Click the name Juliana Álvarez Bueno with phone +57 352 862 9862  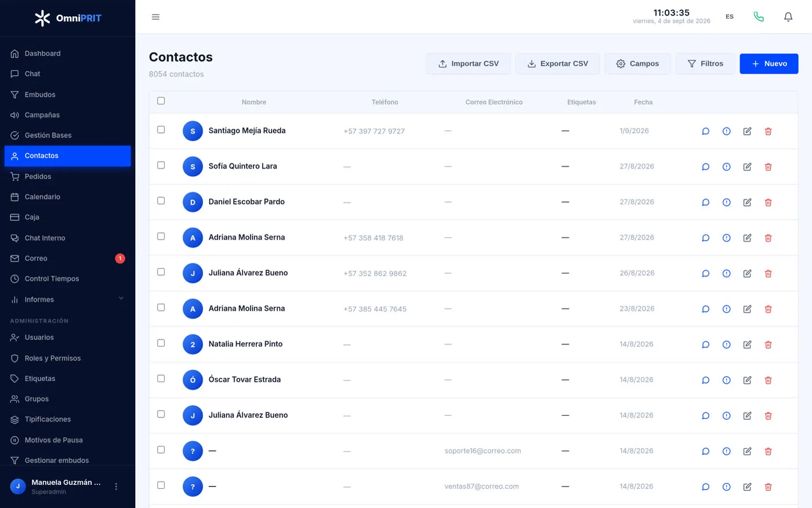pos(248,273)
